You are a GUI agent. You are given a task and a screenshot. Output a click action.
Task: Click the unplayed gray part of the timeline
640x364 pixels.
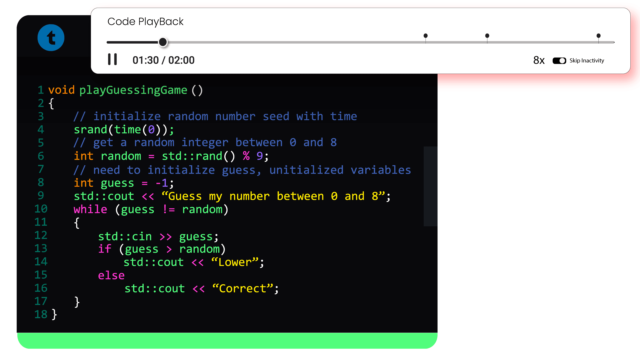pos(300,42)
